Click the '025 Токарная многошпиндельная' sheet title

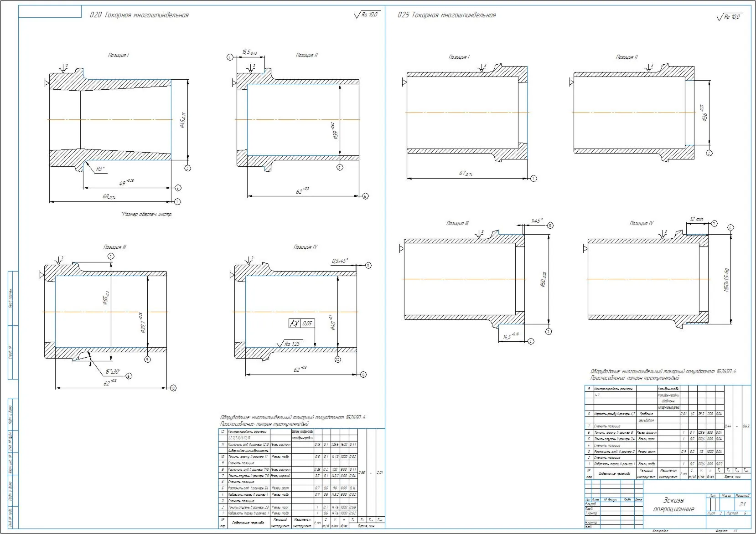click(447, 15)
